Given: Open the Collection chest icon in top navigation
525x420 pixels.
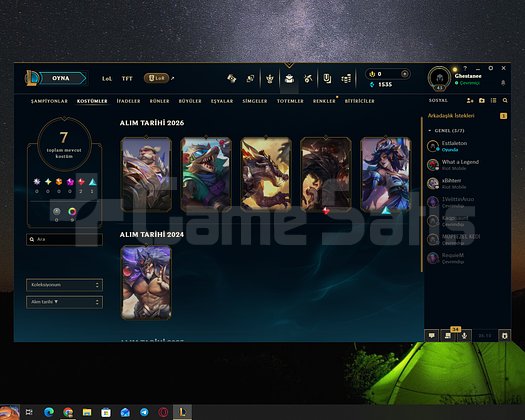Looking at the screenshot, I should point(289,79).
